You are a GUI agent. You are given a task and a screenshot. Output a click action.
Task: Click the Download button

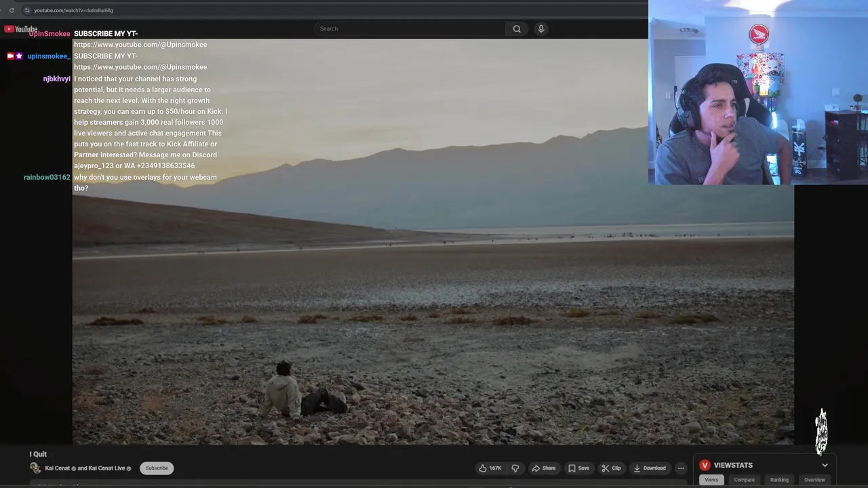tap(650, 468)
